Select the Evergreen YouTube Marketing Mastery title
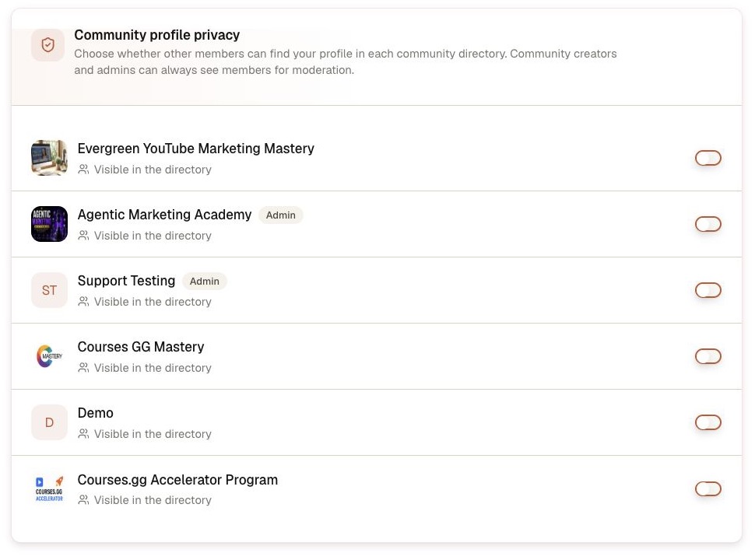Viewport: 755px width, 560px height. pyautogui.click(x=196, y=149)
